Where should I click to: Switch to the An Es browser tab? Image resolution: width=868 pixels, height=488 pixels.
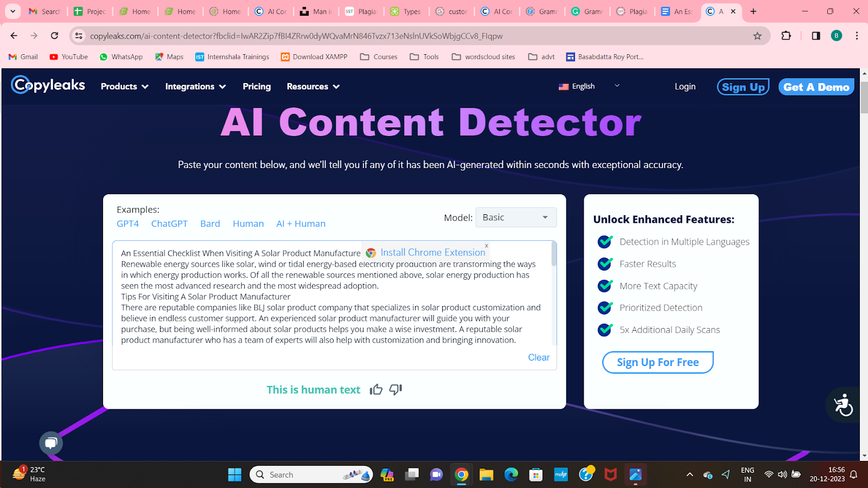678,11
